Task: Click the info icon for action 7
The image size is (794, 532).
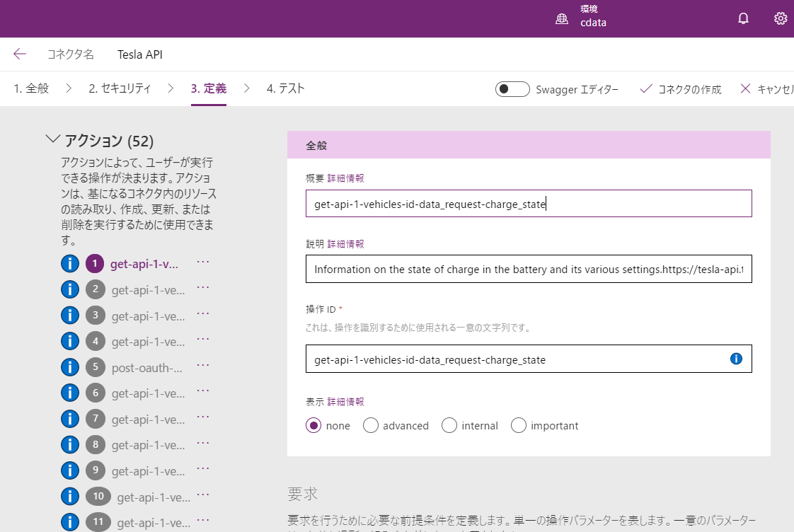Action: coord(70,419)
